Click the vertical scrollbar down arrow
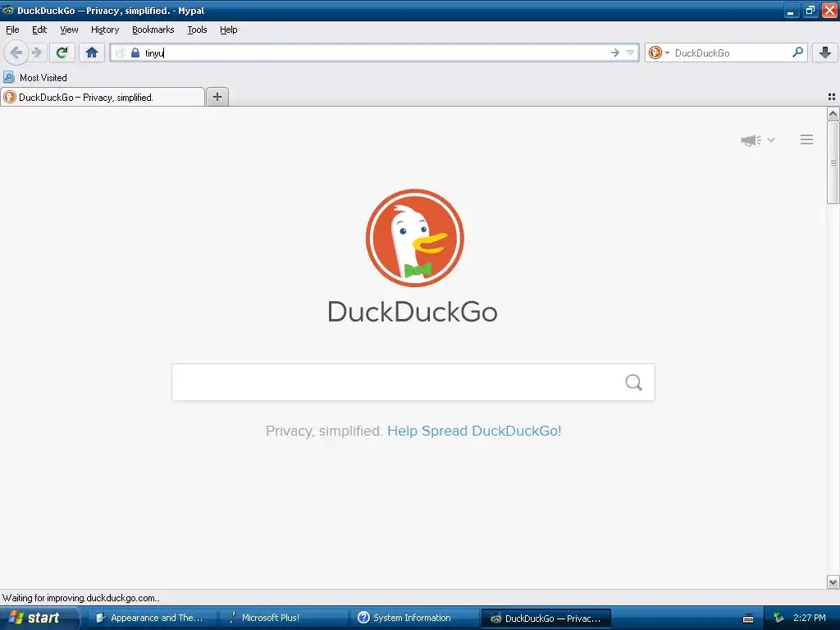Viewport: 840px width, 630px height. [833, 582]
